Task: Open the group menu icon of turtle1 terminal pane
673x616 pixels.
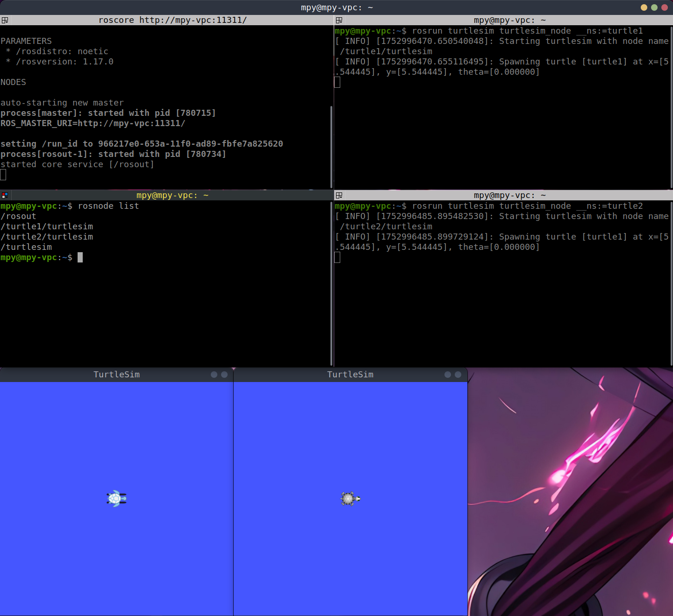Action: pos(339,20)
